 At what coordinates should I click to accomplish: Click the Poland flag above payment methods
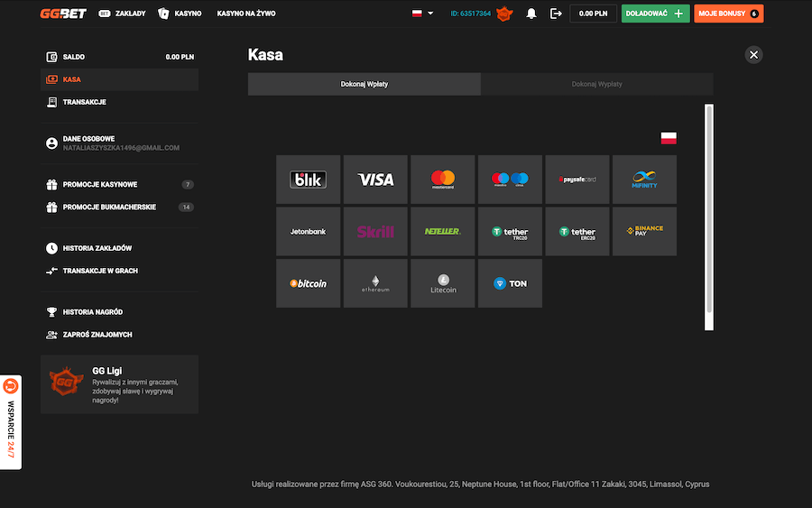(669, 138)
